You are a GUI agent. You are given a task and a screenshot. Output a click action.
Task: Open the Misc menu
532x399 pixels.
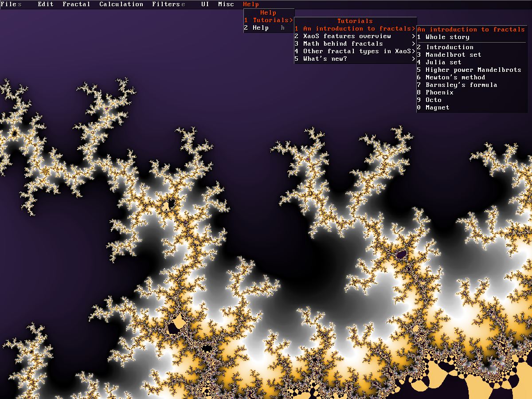coord(226,4)
